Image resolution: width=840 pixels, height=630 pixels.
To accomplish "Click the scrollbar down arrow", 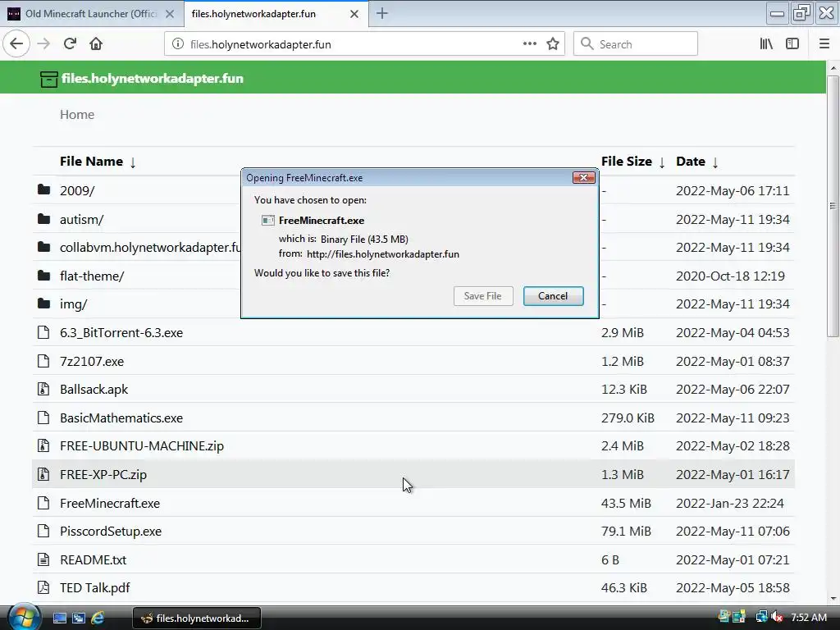I will (833, 599).
